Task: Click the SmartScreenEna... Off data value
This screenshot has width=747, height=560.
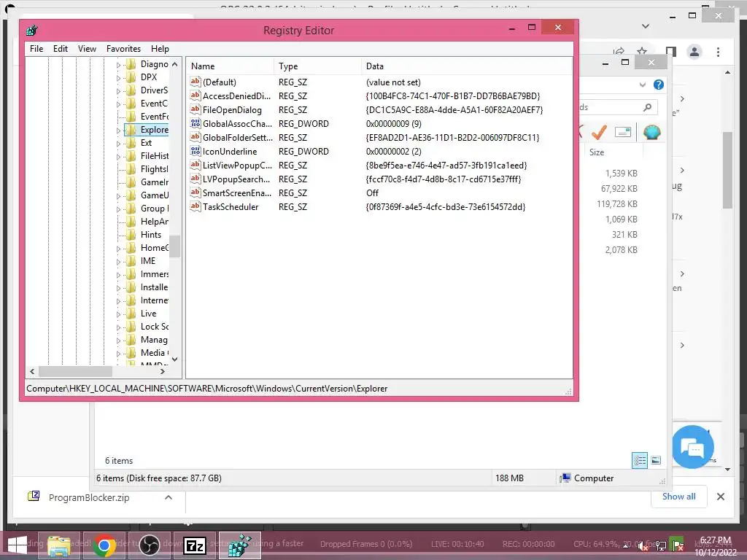Action: click(372, 192)
